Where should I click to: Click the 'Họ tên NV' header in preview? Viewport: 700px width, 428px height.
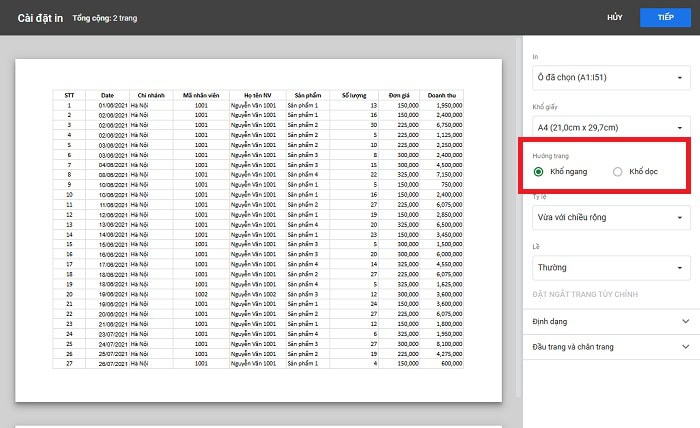point(254,95)
